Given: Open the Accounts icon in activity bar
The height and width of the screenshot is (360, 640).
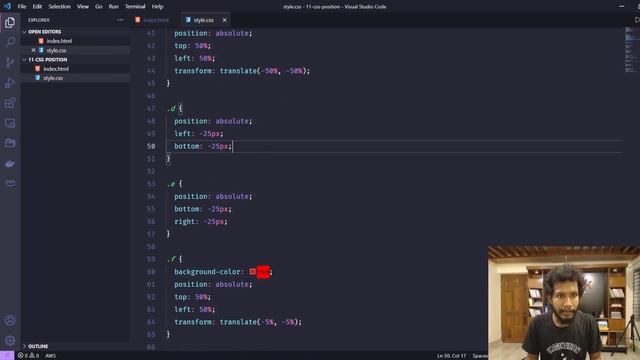Looking at the screenshot, I should (x=10, y=320).
